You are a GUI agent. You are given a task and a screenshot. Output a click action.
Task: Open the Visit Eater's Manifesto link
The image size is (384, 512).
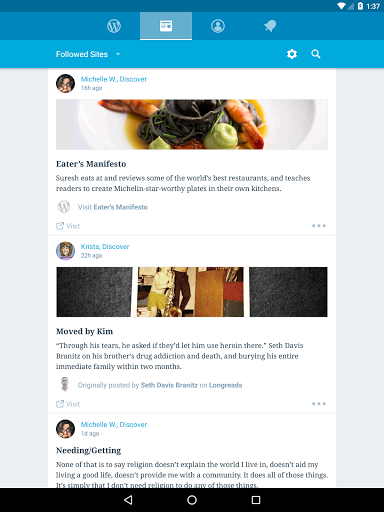113,207
